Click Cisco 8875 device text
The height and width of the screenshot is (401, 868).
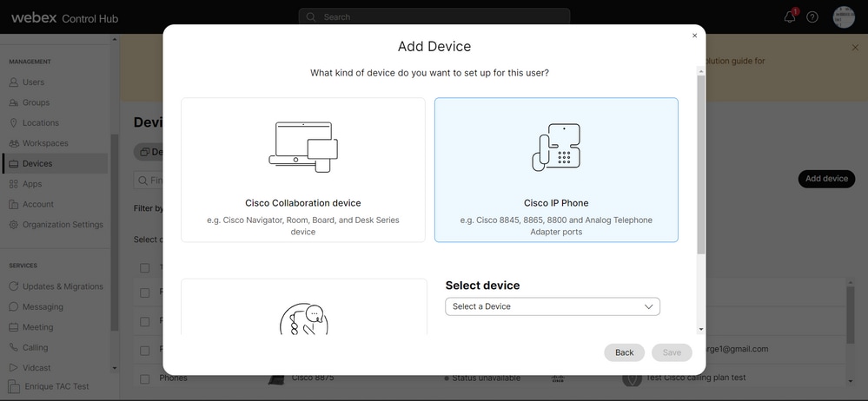313,378
